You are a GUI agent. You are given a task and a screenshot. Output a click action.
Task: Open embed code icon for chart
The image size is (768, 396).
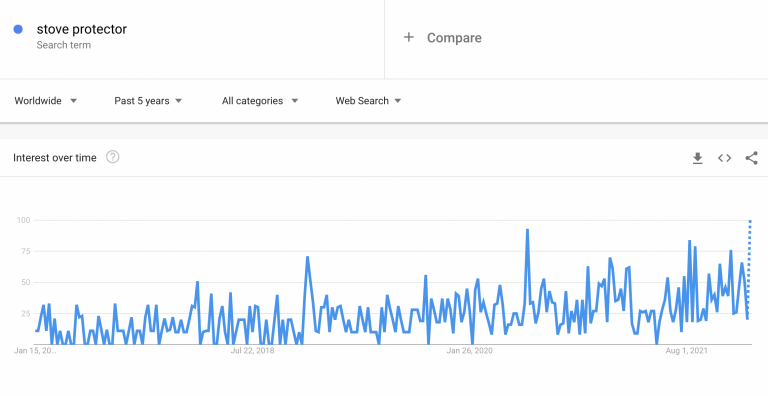click(724, 158)
